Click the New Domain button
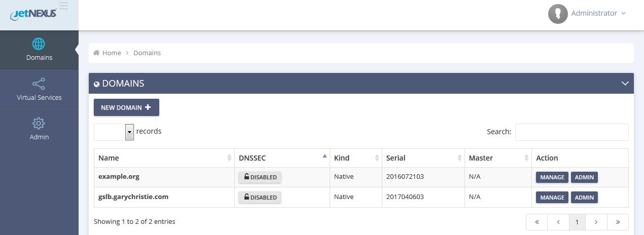Viewport: 644px width, 235px height. coord(126,107)
